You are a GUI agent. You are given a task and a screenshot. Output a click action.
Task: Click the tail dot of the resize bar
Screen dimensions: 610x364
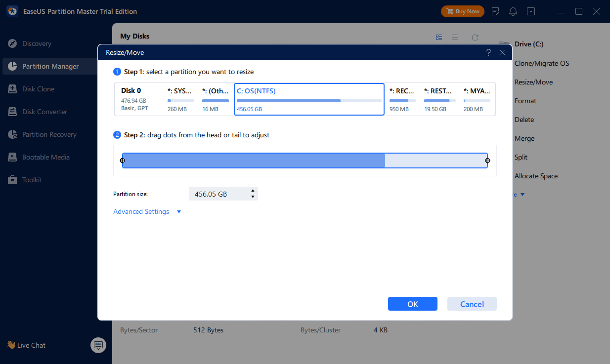point(488,161)
